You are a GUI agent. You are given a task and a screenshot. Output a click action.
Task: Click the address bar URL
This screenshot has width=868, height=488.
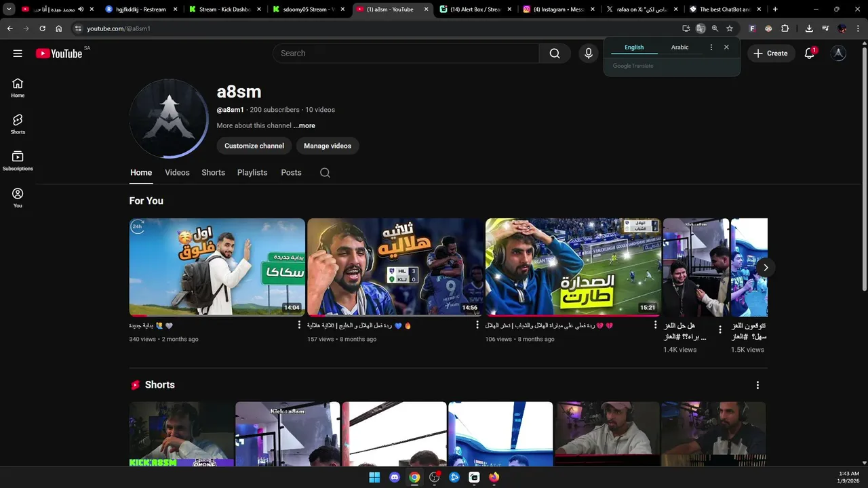click(119, 28)
